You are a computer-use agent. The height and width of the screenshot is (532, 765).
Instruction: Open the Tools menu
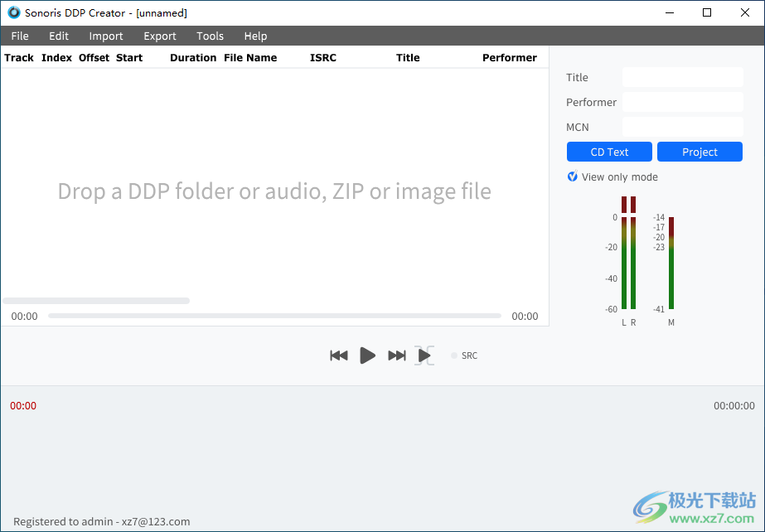coord(210,36)
